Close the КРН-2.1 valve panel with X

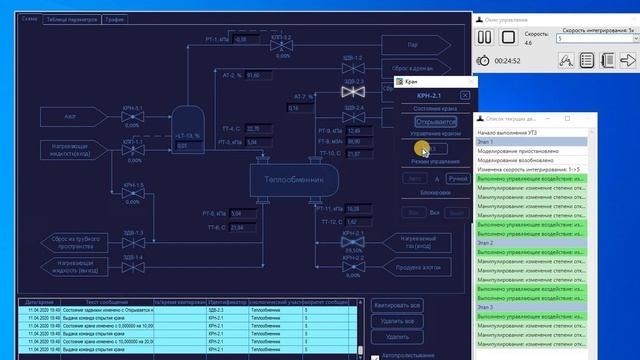click(464, 96)
